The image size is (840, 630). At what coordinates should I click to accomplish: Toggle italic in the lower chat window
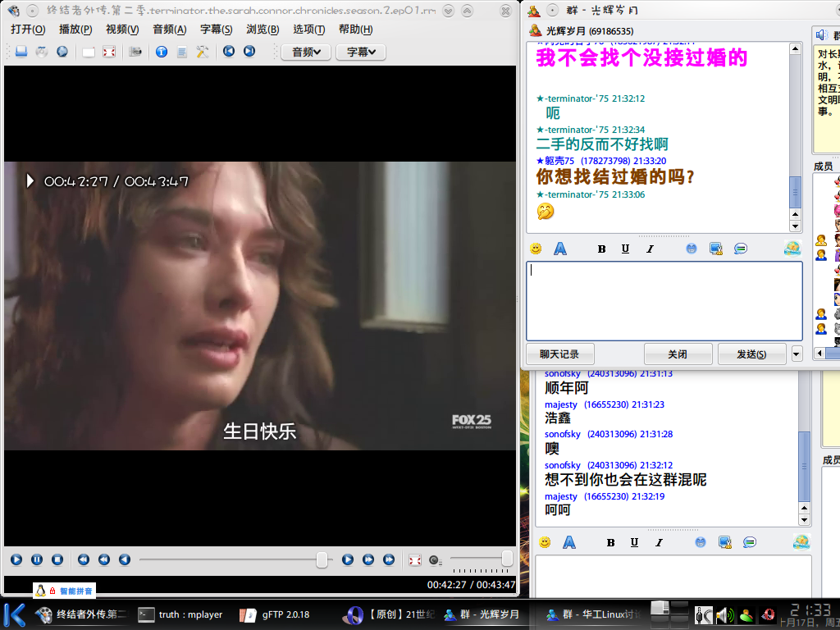pyautogui.click(x=659, y=543)
